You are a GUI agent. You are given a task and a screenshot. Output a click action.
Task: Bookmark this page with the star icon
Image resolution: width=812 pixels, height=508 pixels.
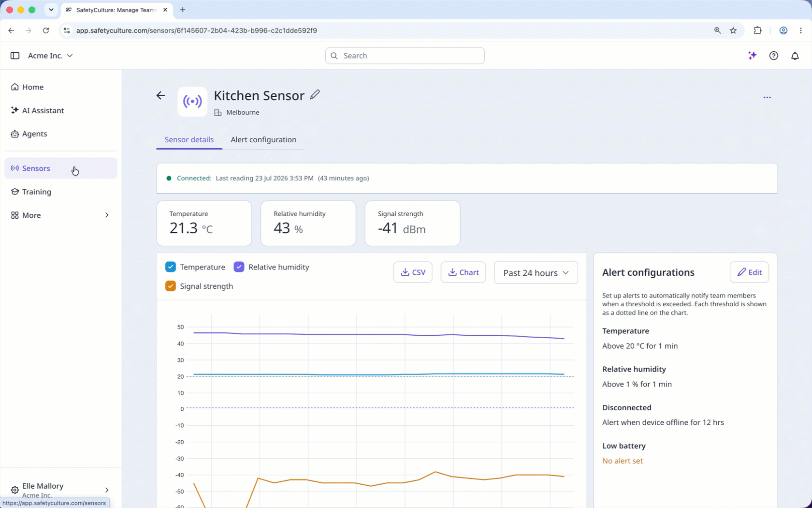733,30
